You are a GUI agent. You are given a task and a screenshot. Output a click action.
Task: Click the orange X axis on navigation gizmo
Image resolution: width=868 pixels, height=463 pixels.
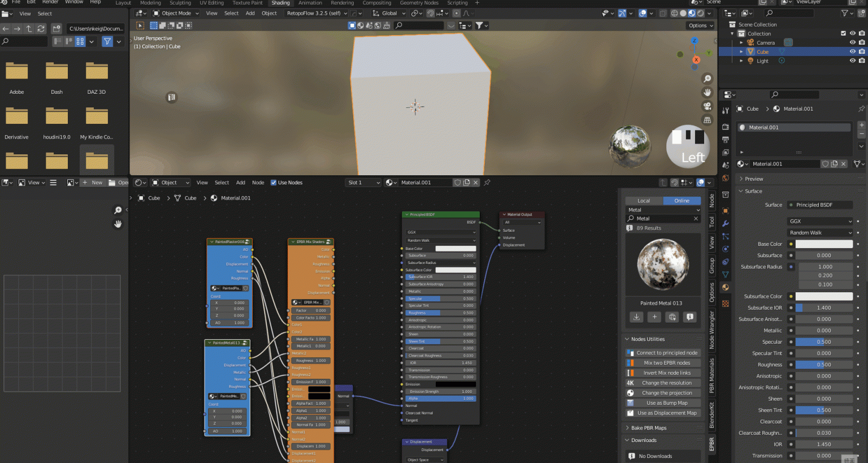point(696,59)
